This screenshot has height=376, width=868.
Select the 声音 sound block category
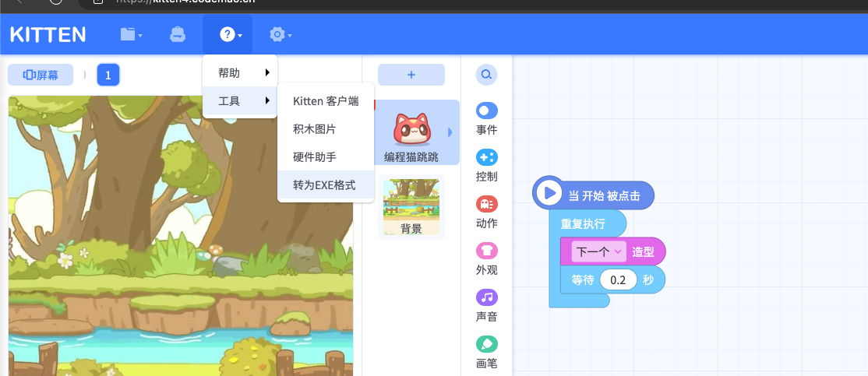coord(486,306)
